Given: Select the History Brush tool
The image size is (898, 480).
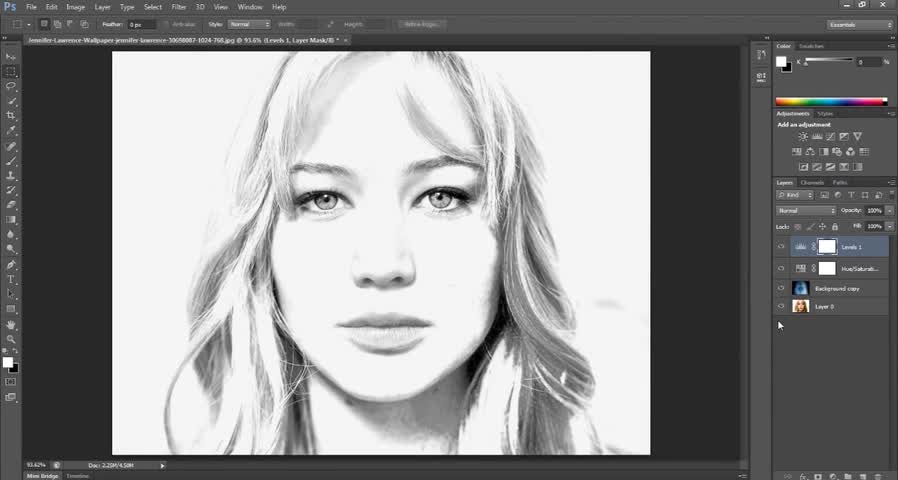Looking at the screenshot, I should [x=11, y=190].
